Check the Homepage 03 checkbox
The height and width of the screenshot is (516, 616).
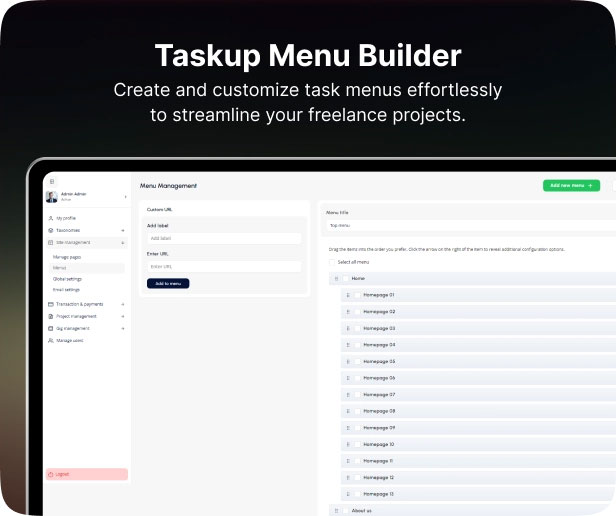point(357,328)
